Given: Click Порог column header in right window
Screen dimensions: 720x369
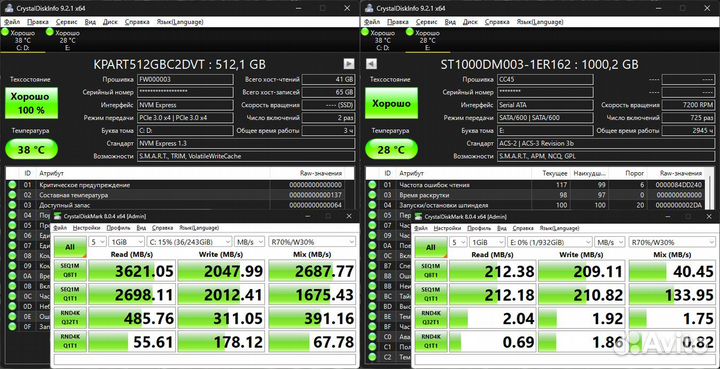Looking at the screenshot, I should click(x=636, y=173).
